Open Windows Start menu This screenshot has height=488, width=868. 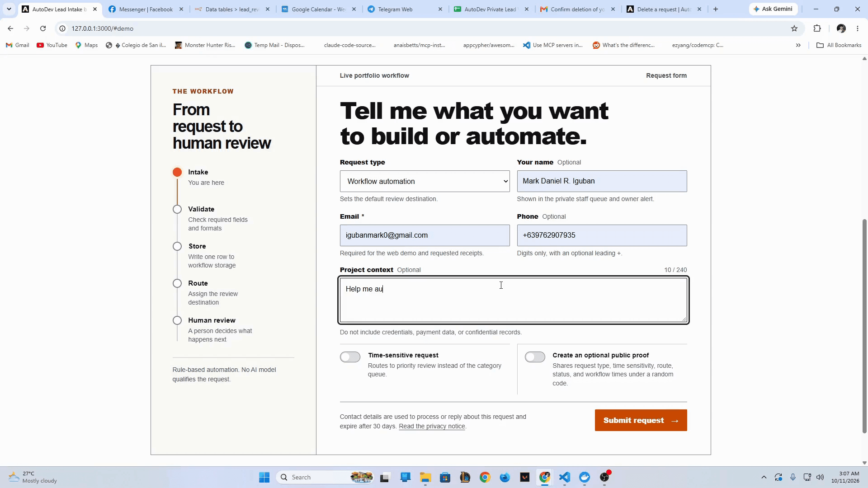coord(264,477)
